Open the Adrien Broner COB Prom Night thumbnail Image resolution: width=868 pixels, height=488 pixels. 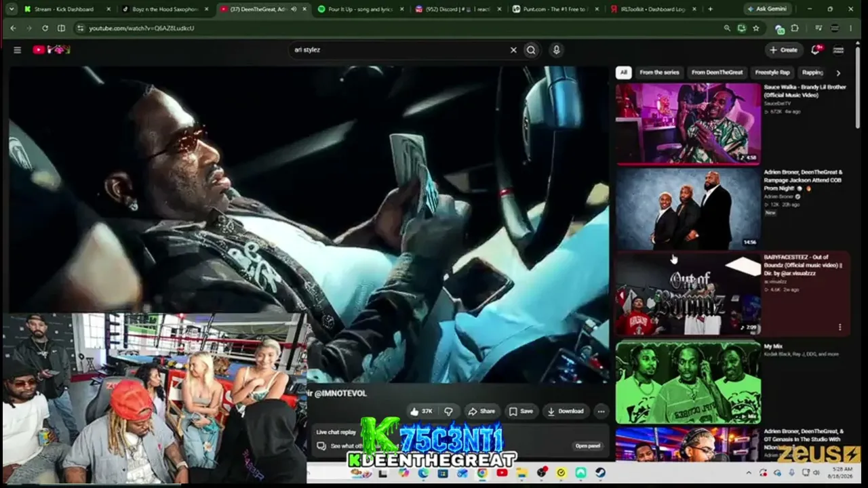pos(688,209)
